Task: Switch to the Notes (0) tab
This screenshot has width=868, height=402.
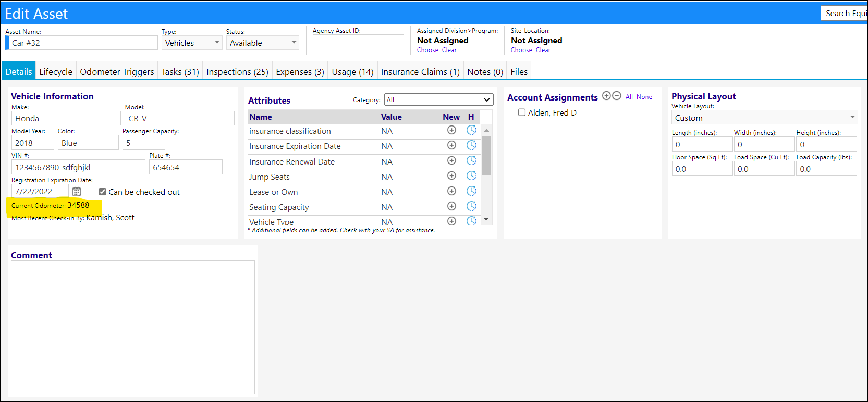Action: [485, 72]
